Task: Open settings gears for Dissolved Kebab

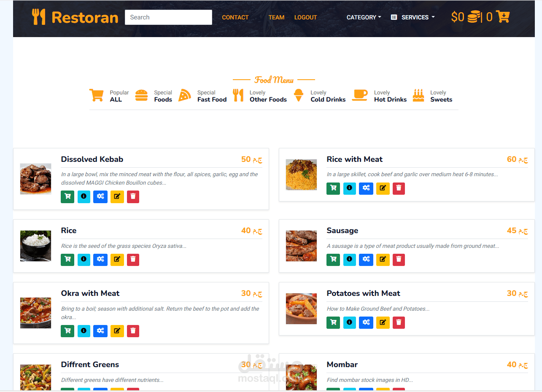Action: 100,196
